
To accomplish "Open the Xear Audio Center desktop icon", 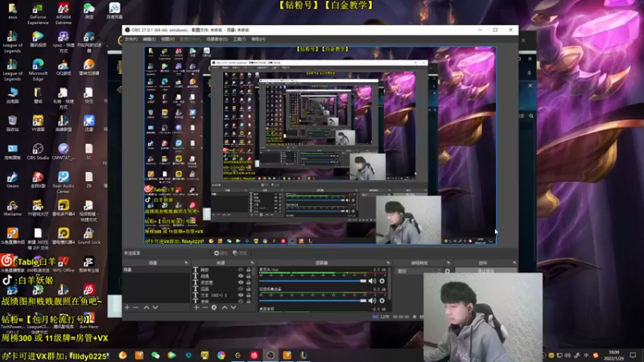I will coord(64,183).
